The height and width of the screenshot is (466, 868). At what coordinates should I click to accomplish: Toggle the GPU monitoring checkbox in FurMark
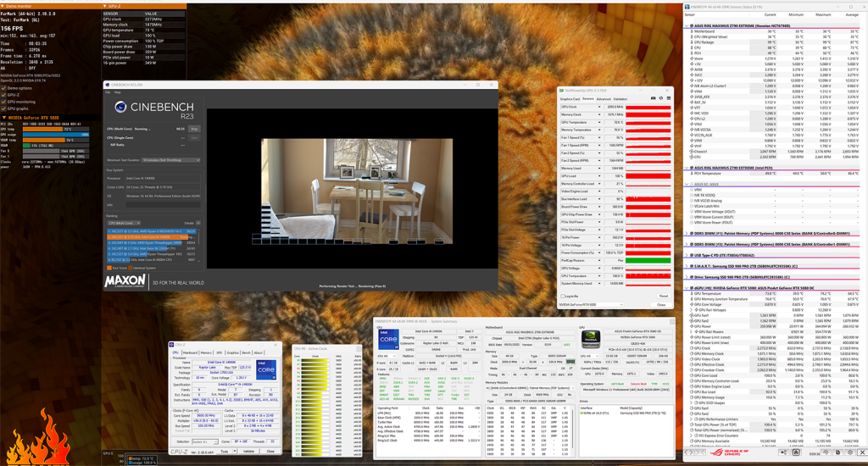pyautogui.click(x=4, y=102)
